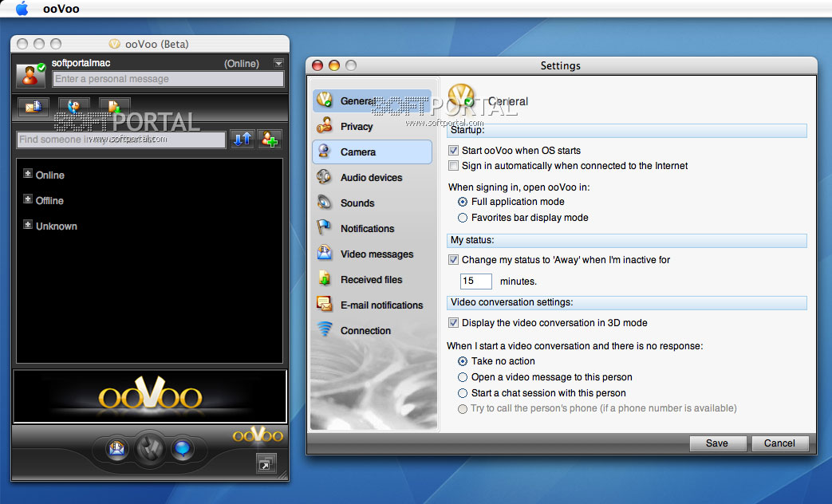
Task: Click the Find someone search field
Action: tap(121, 140)
